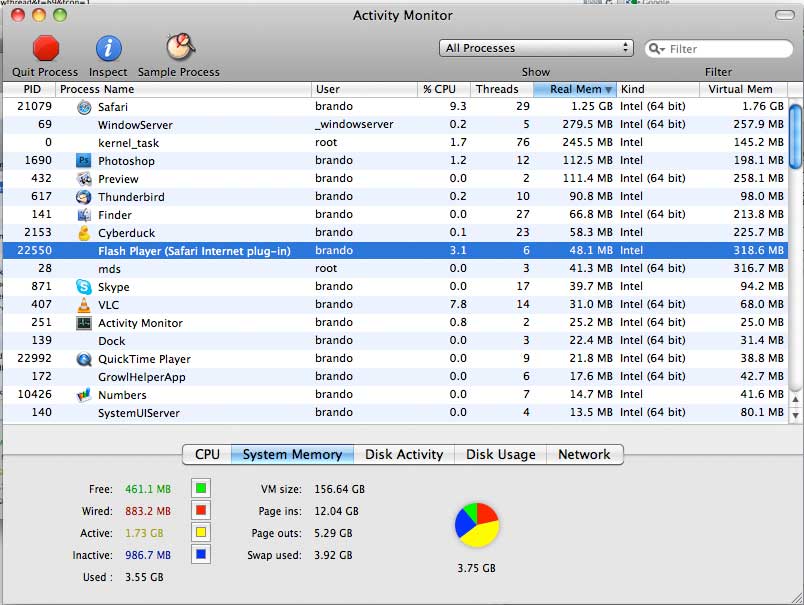Sort by the User column header
Viewport: 804px width, 605px height.
364,89
